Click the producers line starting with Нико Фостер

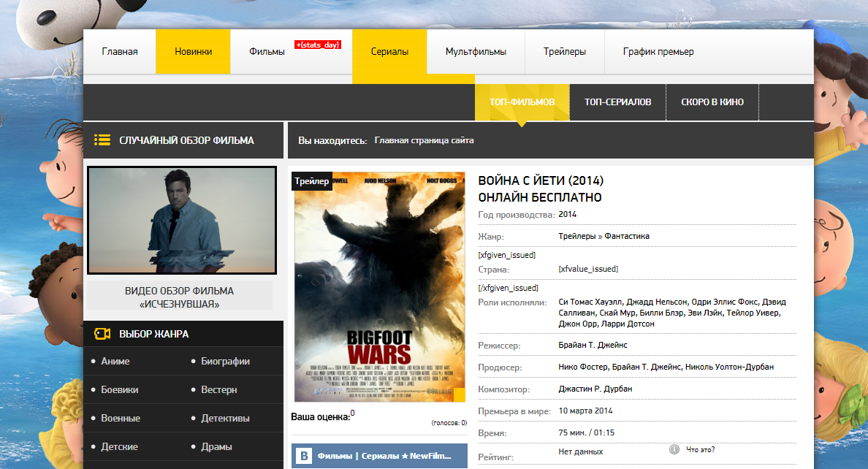(x=666, y=367)
